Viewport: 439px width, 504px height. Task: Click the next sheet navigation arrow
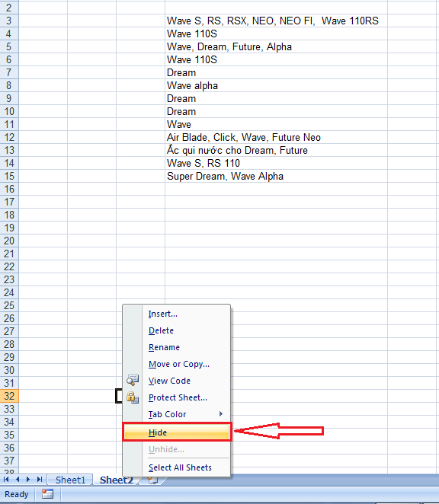click(x=28, y=480)
